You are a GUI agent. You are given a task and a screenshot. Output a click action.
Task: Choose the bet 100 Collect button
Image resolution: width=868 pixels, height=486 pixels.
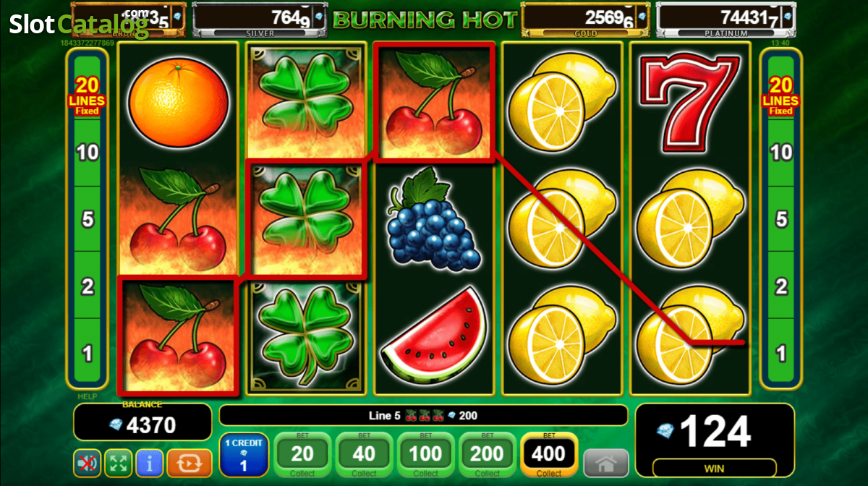[x=426, y=455]
